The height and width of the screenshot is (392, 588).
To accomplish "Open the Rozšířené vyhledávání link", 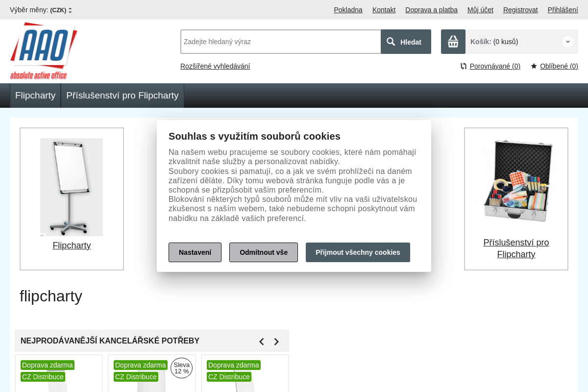I will 215,66.
